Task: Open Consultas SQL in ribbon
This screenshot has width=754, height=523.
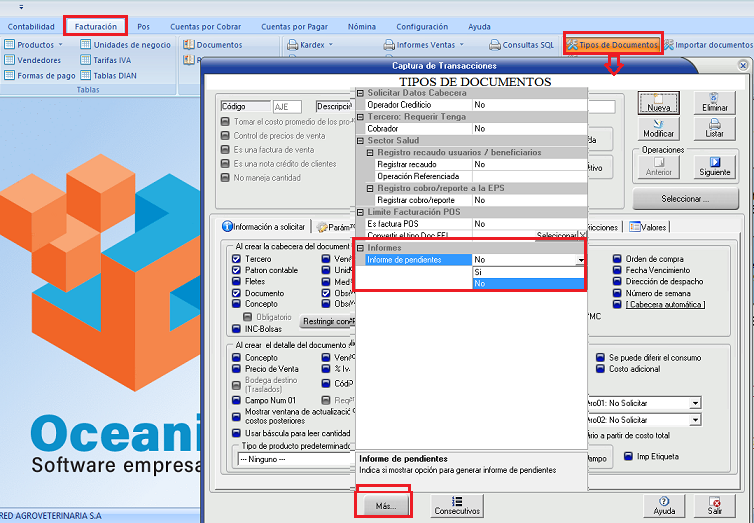Action: pyautogui.click(x=520, y=45)
